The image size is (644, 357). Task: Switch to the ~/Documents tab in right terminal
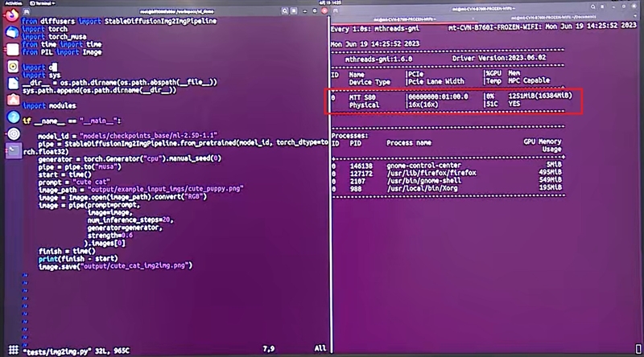(x=553, y=17)
